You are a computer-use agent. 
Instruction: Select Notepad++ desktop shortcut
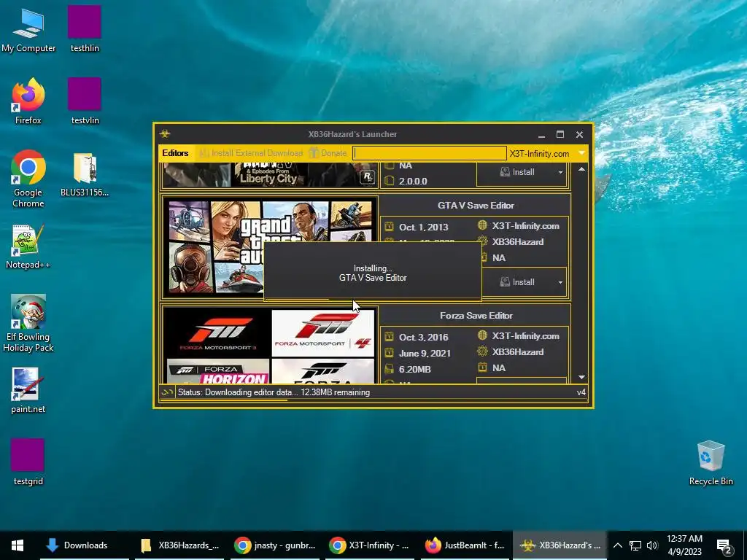[28, 246]
